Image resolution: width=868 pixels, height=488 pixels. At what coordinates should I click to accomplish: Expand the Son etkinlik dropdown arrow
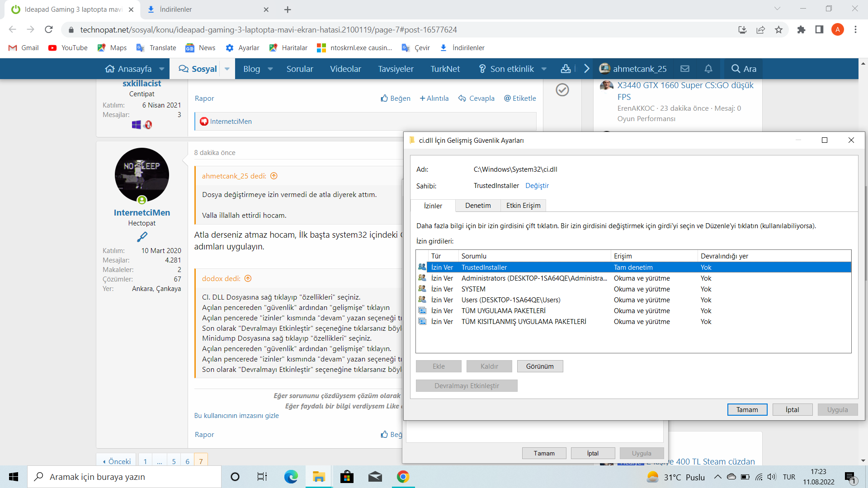tap(544, 69)
